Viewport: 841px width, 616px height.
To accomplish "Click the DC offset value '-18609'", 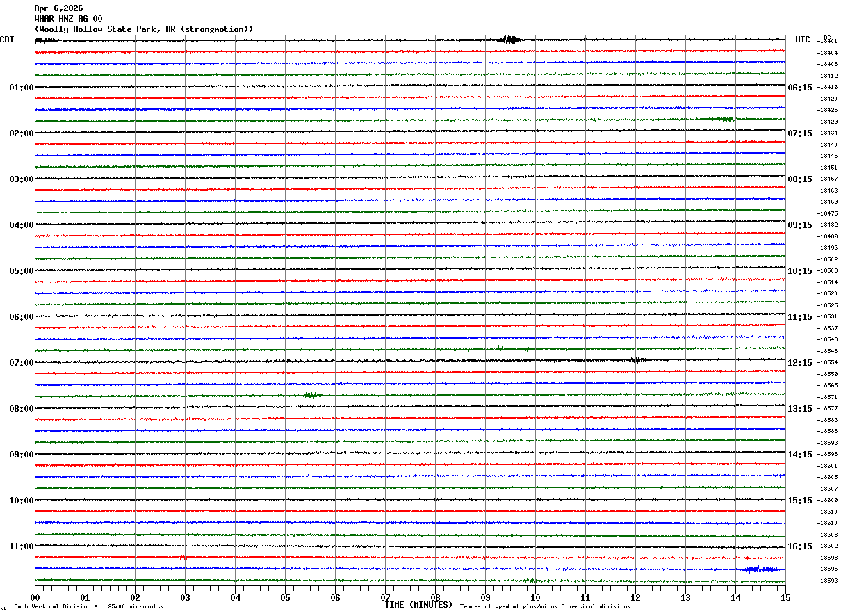I will [828, 500].
